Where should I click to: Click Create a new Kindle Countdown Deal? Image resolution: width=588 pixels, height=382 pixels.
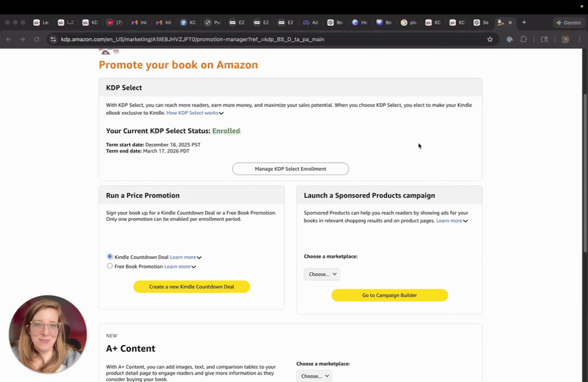(x=191, y=286)
